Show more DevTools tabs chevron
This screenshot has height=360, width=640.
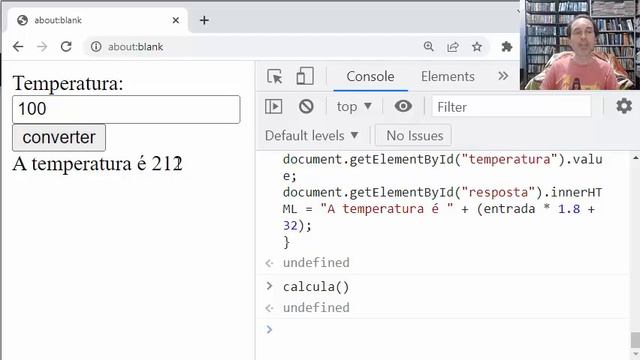pos(503,76)
